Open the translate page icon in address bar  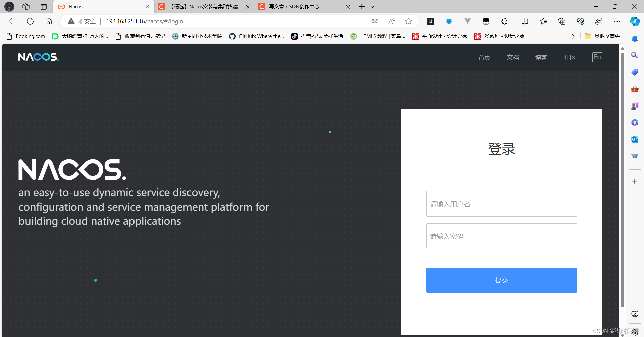point(375,21)
